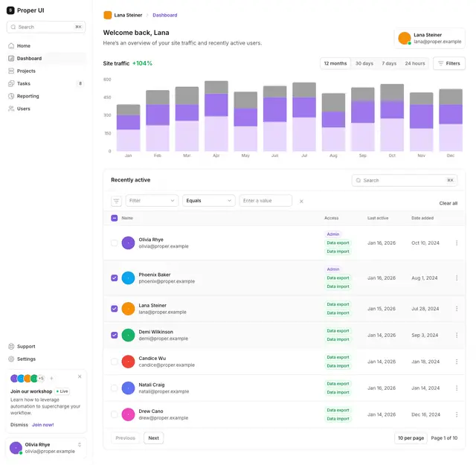Image resolution: width=476 pixels, height=465 pixels.
Task: Open the Equals operator dropdown
Action: (209, 201)
